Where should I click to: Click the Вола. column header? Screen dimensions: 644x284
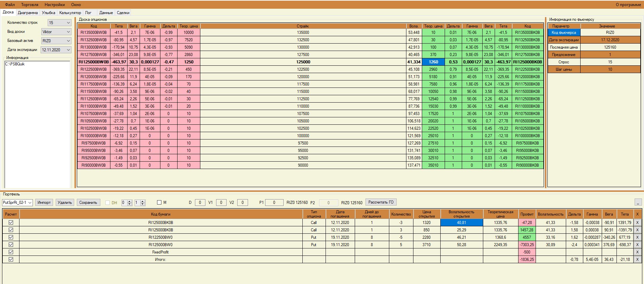(414, 26)
